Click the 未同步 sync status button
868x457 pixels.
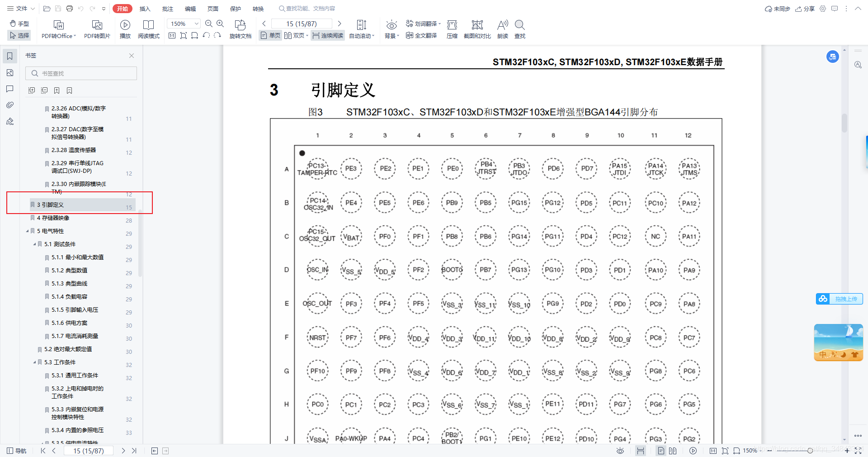tap(777, 9)
